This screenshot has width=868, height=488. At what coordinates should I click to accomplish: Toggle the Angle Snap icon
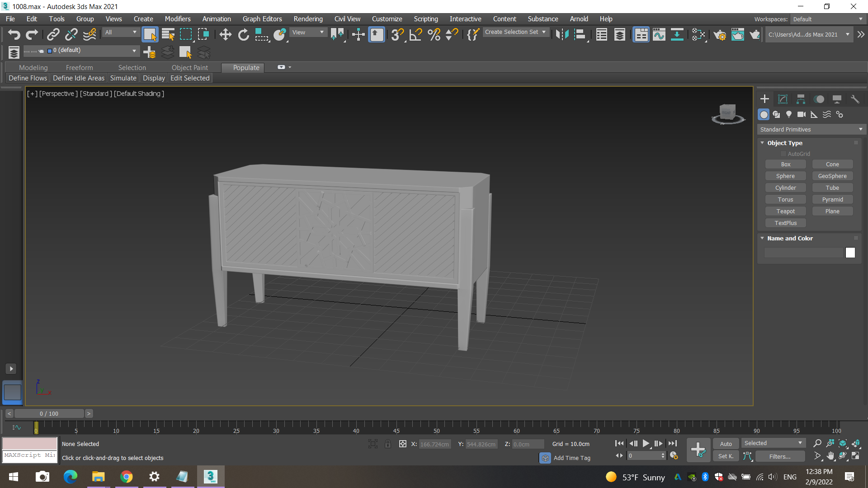coord(415,35)
